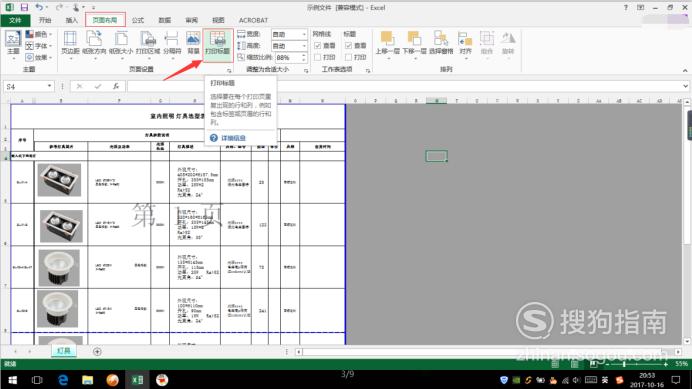This screenshot has height=389, width=692.
Task: Open the File (文件) tab
Action: 15,20
